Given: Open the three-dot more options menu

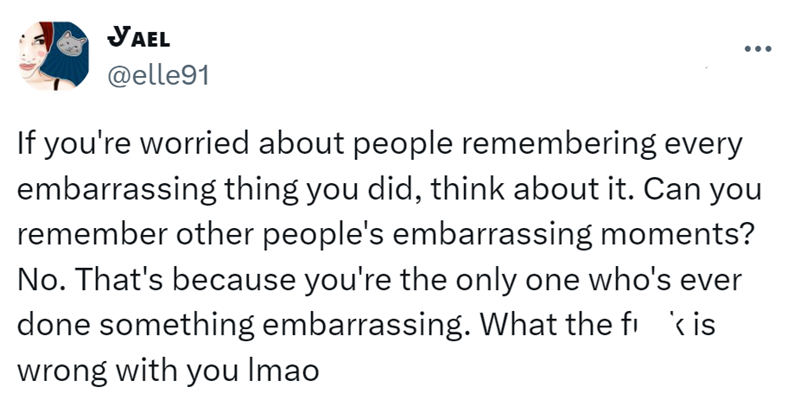Looking at the screenshot, I should pos(758,49).
